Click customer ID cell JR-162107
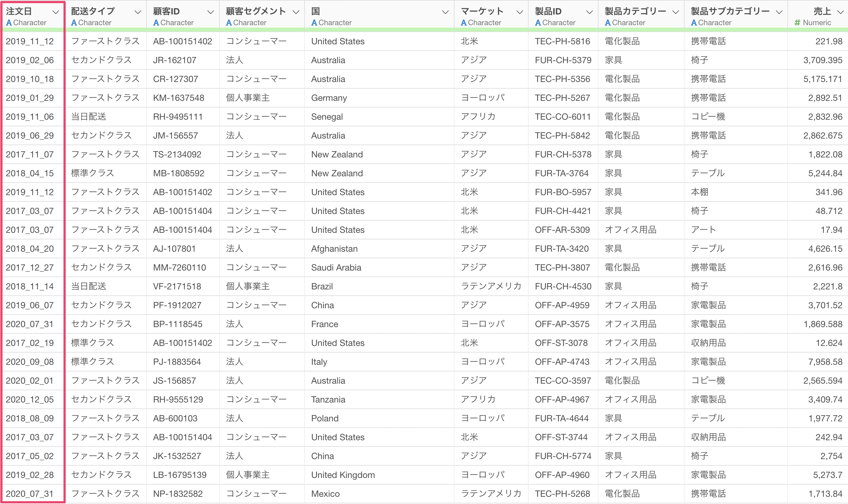Image resolution: width=848 pixels, height=504 pixels. (x=175, y=60)
